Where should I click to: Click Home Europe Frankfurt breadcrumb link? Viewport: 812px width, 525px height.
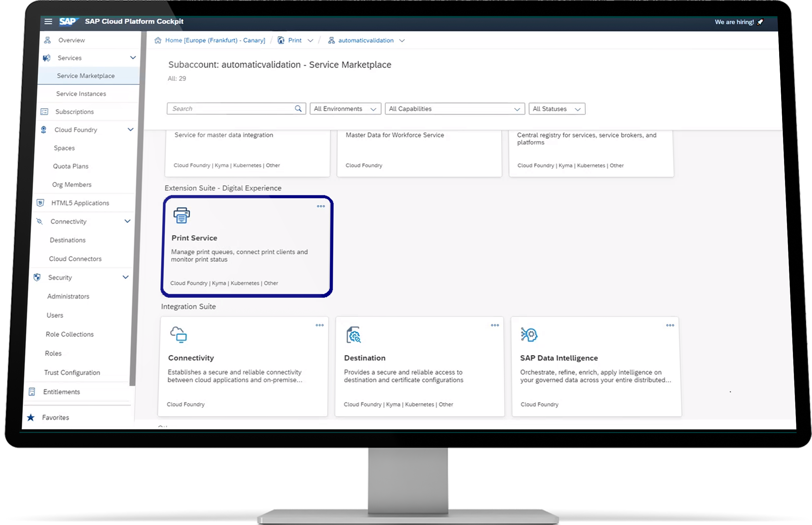pos(214,40)
